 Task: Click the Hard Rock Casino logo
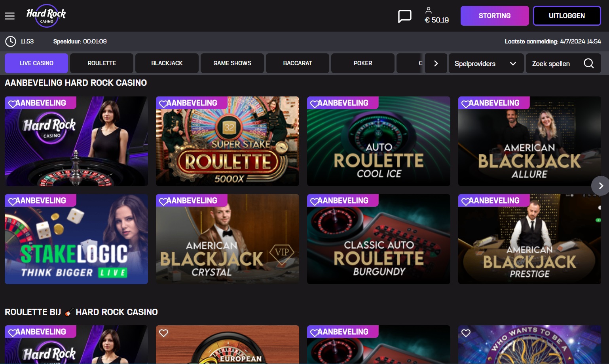[46, 16]
